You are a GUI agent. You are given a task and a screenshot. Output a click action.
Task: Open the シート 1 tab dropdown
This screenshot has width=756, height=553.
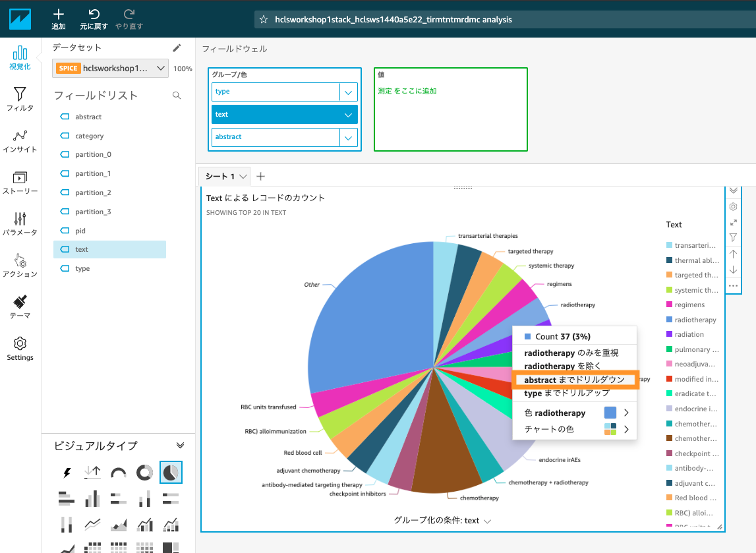(x=243, y=177)
